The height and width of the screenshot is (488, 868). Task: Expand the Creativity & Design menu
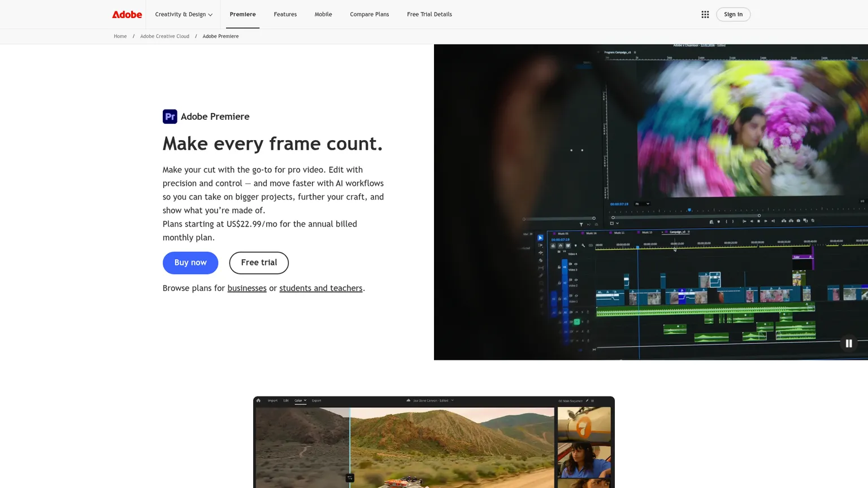coord(184,15)
